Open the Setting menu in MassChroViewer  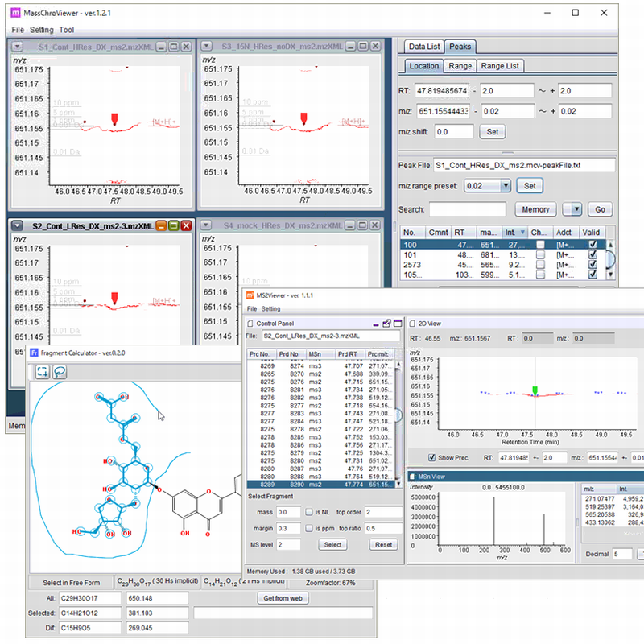(x=42, y=30)
